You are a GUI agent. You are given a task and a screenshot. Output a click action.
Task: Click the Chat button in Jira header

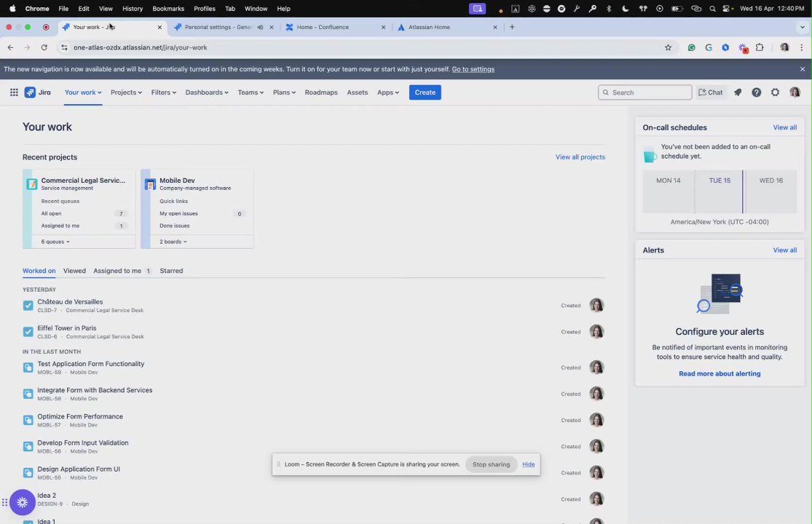[x=710, y=92]
